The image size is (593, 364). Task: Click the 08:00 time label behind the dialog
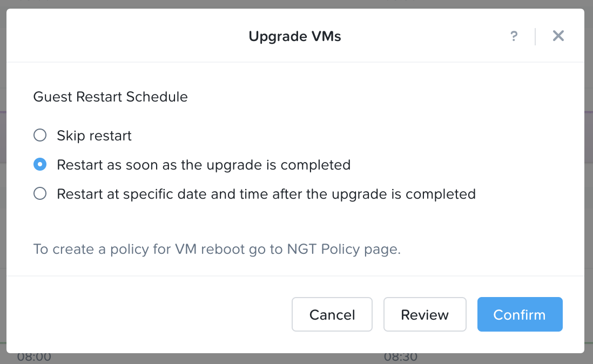34,357
